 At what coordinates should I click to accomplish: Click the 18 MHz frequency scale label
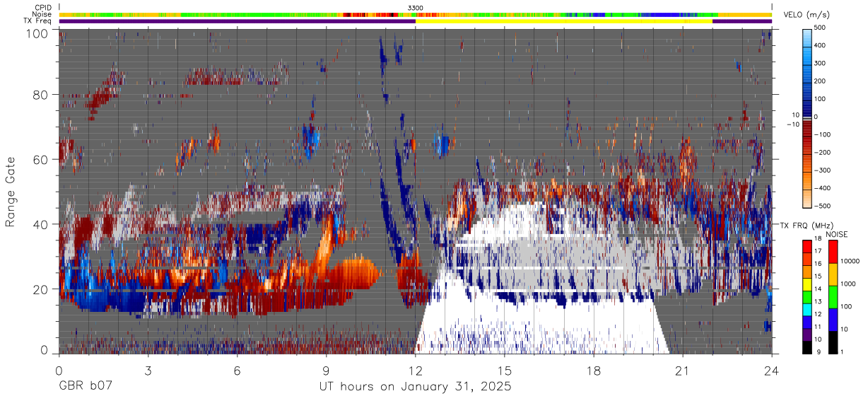pos(818,240)
